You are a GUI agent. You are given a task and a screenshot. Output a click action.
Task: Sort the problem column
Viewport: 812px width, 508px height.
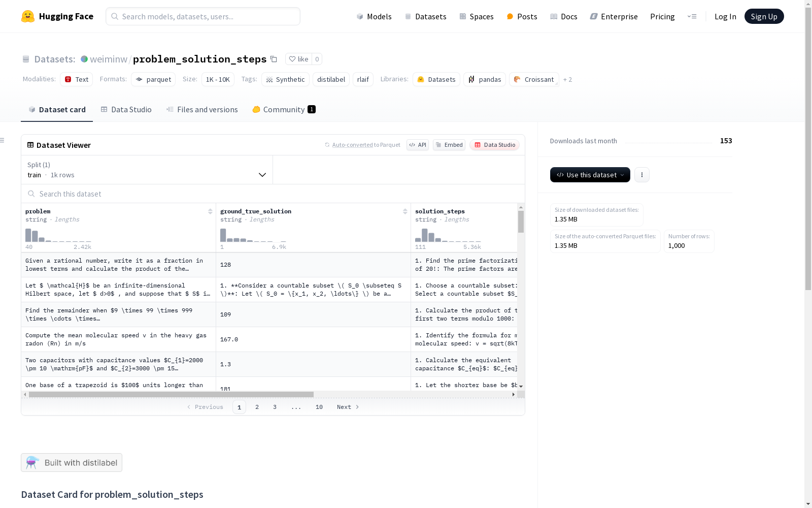210,211
